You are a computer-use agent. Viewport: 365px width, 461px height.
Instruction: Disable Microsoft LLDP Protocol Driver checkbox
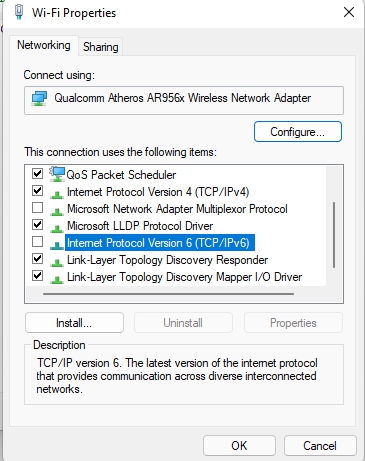point(37,225)
